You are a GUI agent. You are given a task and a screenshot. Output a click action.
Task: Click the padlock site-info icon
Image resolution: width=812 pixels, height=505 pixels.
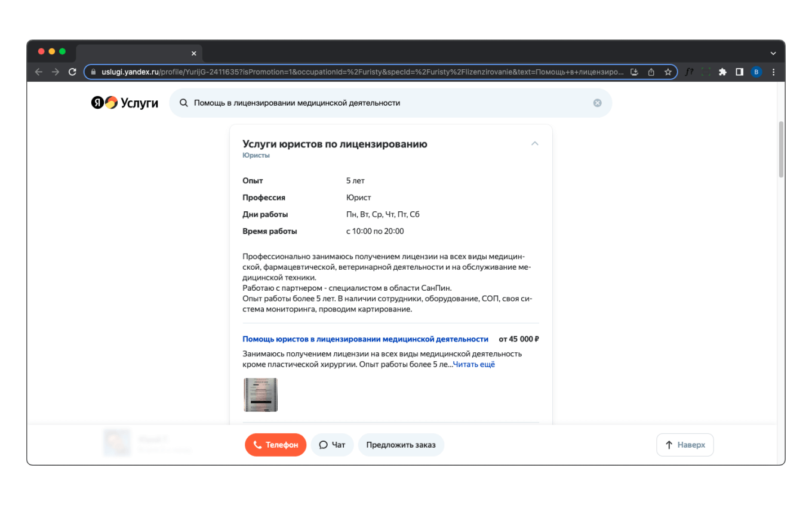pyautogui.click(x=93, y=72)
